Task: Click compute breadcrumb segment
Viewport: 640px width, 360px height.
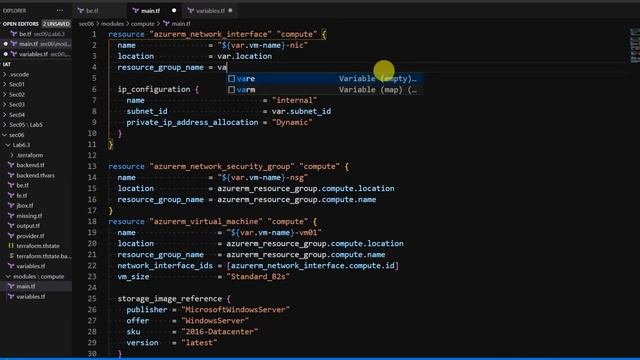Action: [142, 24]
